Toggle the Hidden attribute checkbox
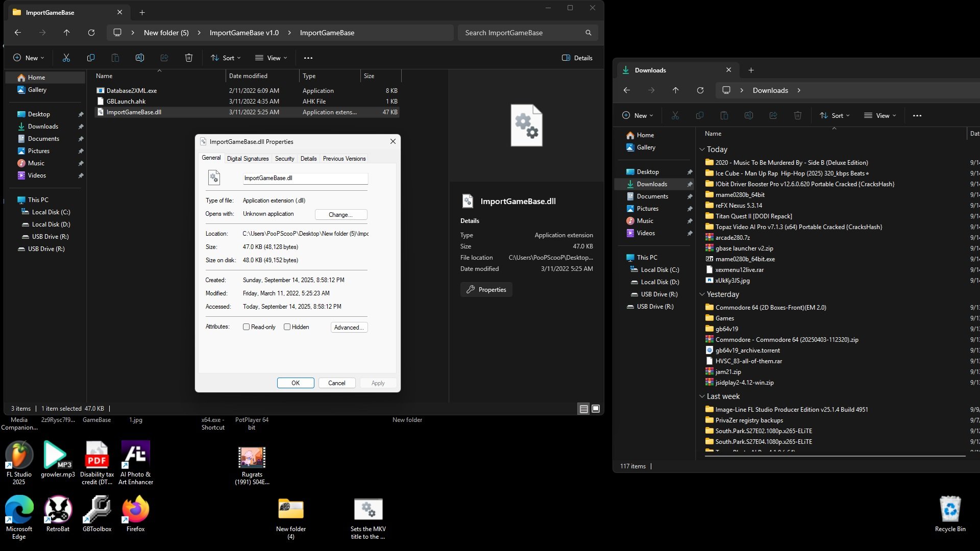 pyautogui.click(x=287, y=327)
